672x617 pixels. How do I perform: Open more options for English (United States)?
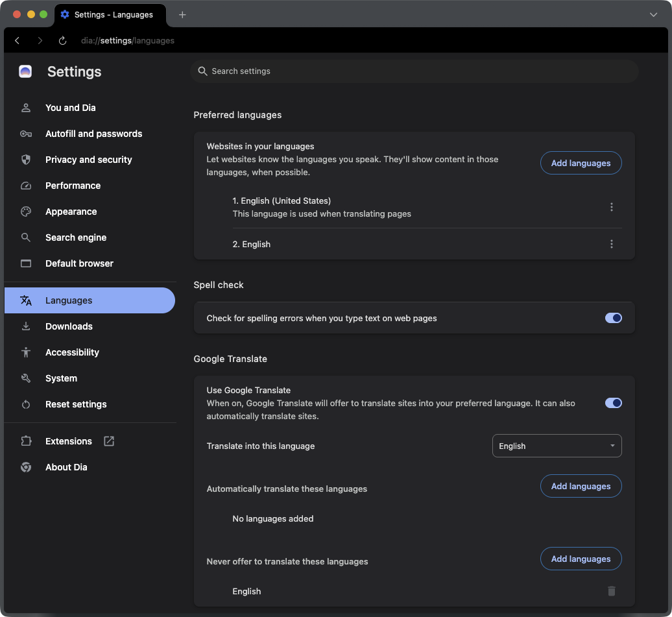(x=611, y=207)
